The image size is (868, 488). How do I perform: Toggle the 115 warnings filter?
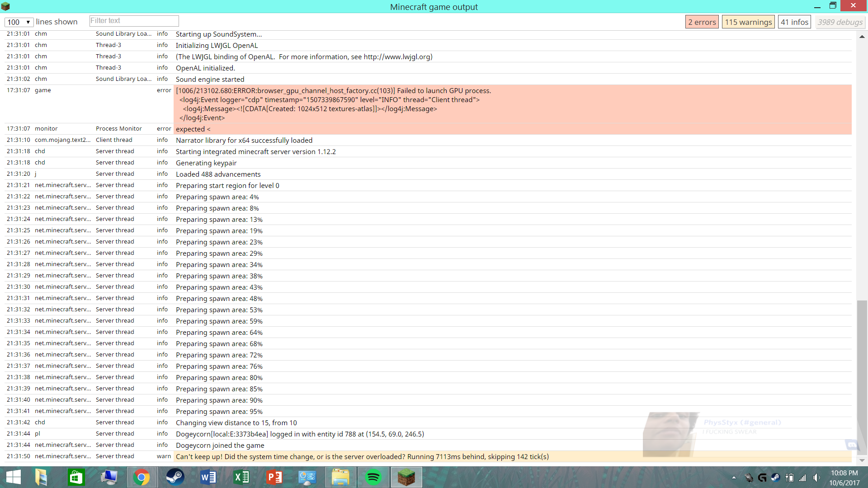pyautogui.click(x=748, y=22)
